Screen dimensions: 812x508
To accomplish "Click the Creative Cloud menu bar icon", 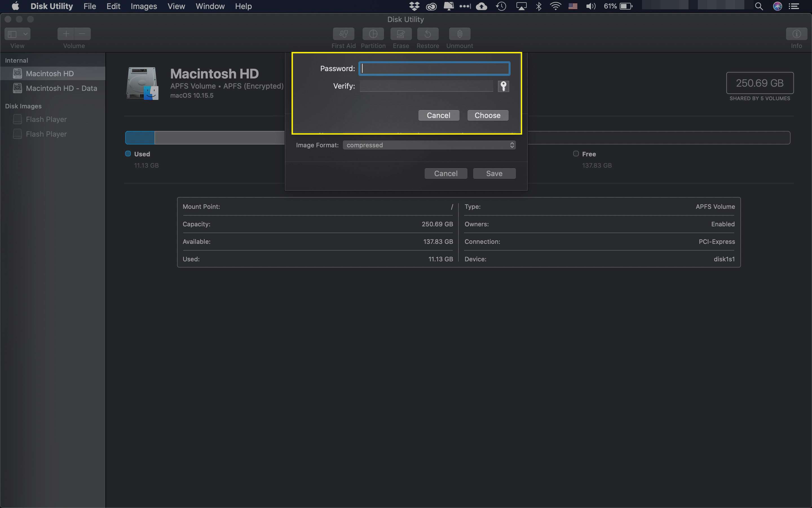I will point(431,6).
